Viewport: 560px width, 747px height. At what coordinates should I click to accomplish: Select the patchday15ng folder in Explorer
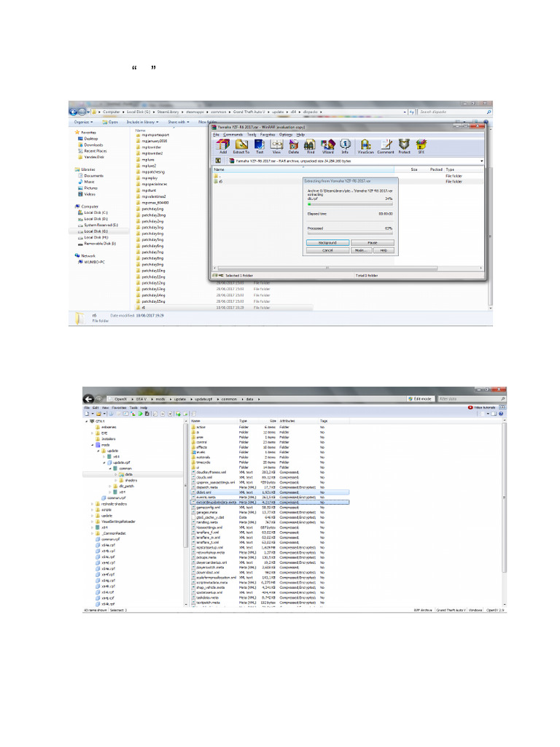(x=150, y=301)
